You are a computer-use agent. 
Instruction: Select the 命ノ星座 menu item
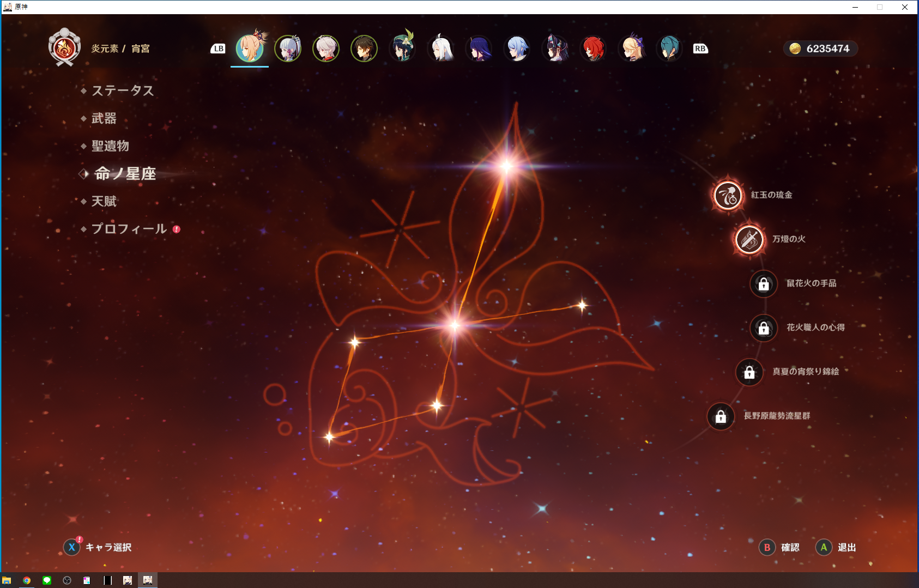125,174
